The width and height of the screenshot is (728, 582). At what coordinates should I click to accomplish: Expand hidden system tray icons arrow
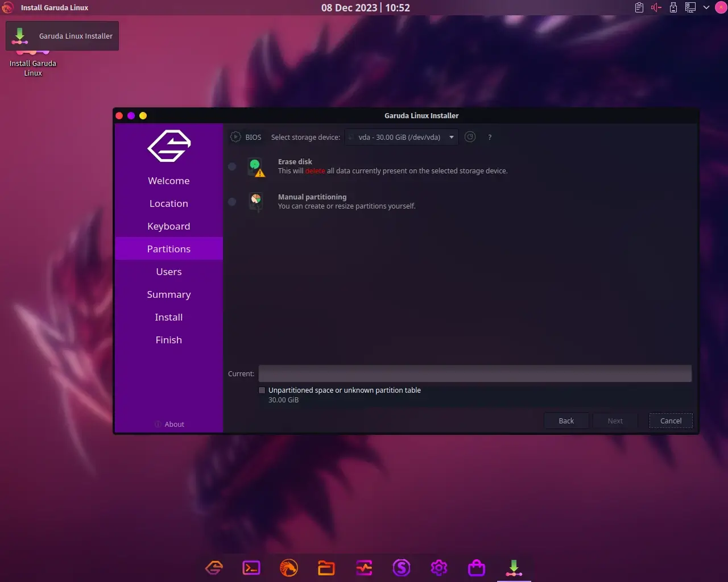pyautogui.click(x=706, y=7)
